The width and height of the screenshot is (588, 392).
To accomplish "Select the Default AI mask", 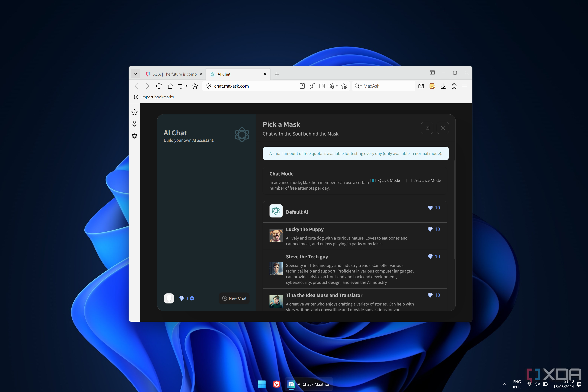I will point(355,212).
